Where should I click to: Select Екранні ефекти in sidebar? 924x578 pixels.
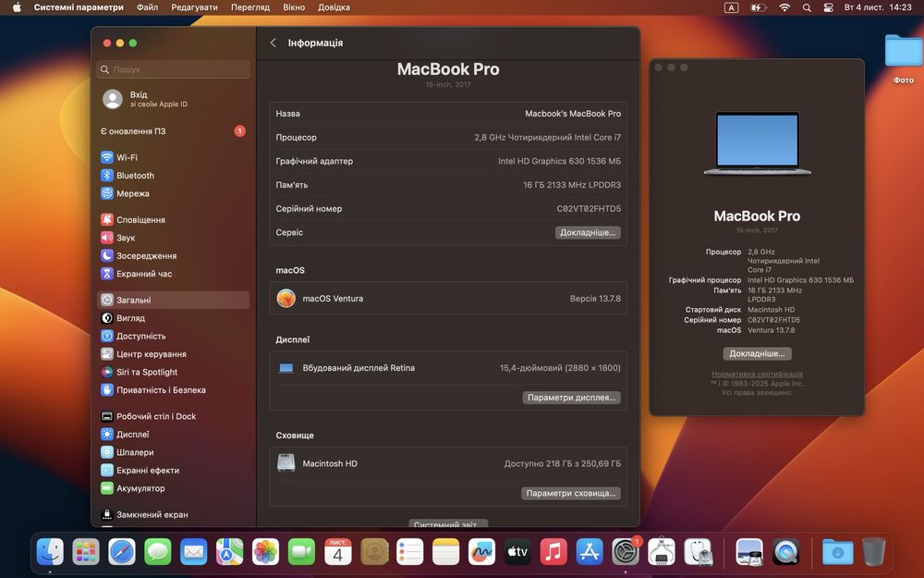click(x=174, y=470)
